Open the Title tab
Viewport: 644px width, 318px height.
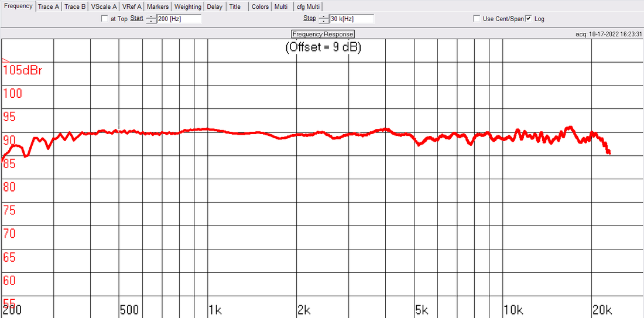click(235, 7)
